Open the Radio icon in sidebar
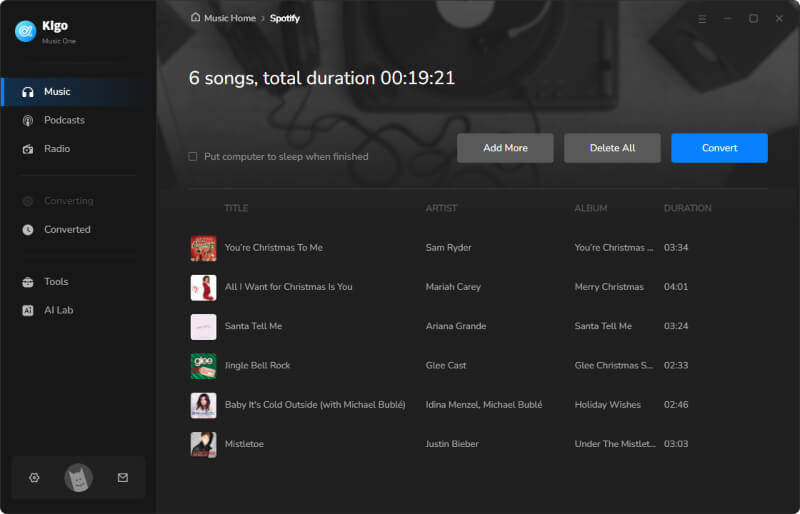Viewport: 800px width, 514px height. [x=28, y=149]
